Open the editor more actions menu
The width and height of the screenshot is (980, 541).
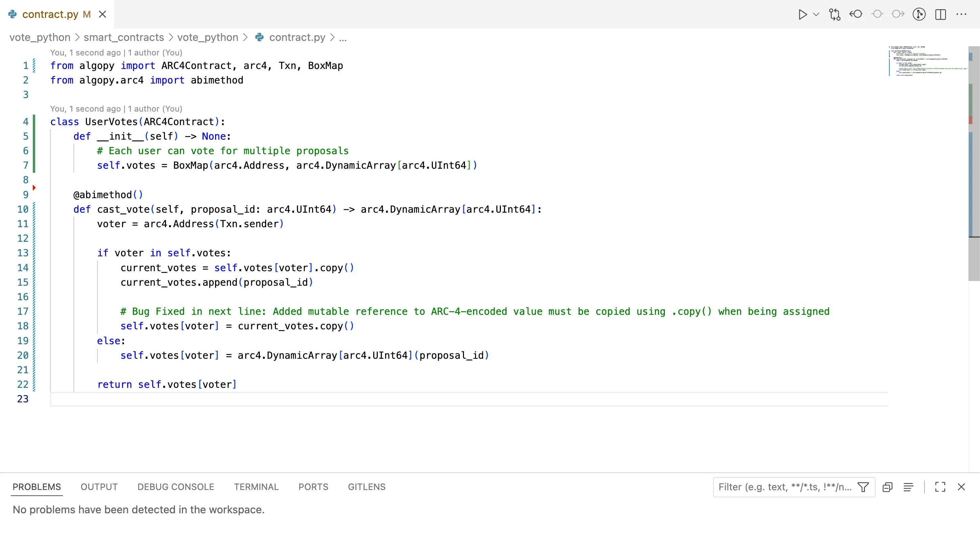[x=962, y=15]
